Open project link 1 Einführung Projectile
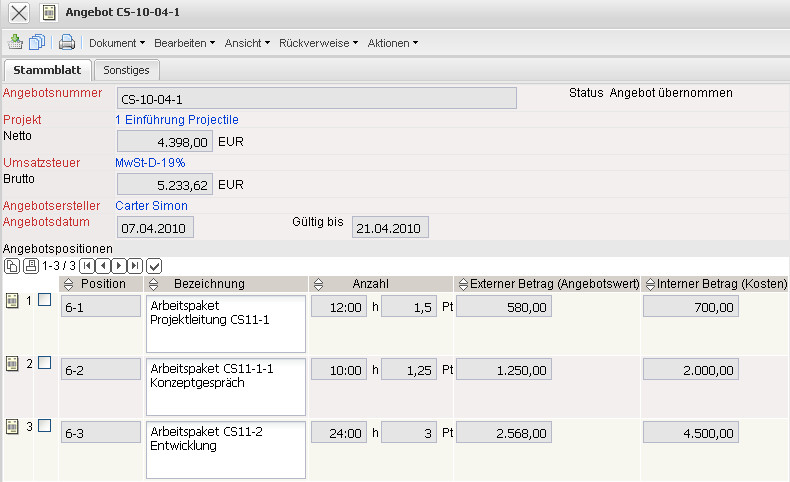 click(176, 120)
